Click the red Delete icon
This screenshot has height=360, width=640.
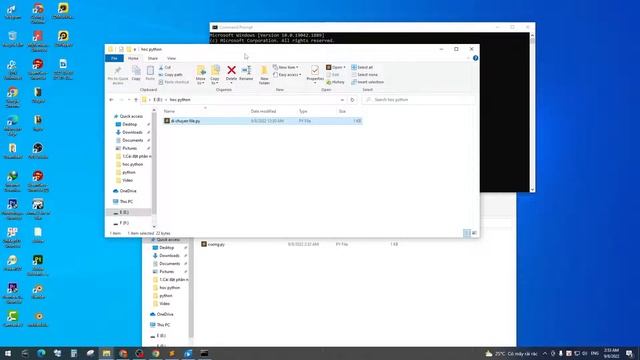[231, 70]
